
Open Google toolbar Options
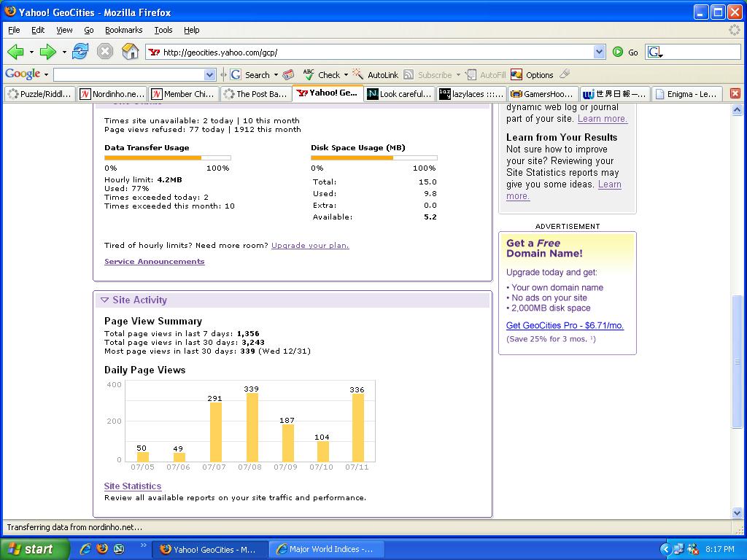pos(532,74)
